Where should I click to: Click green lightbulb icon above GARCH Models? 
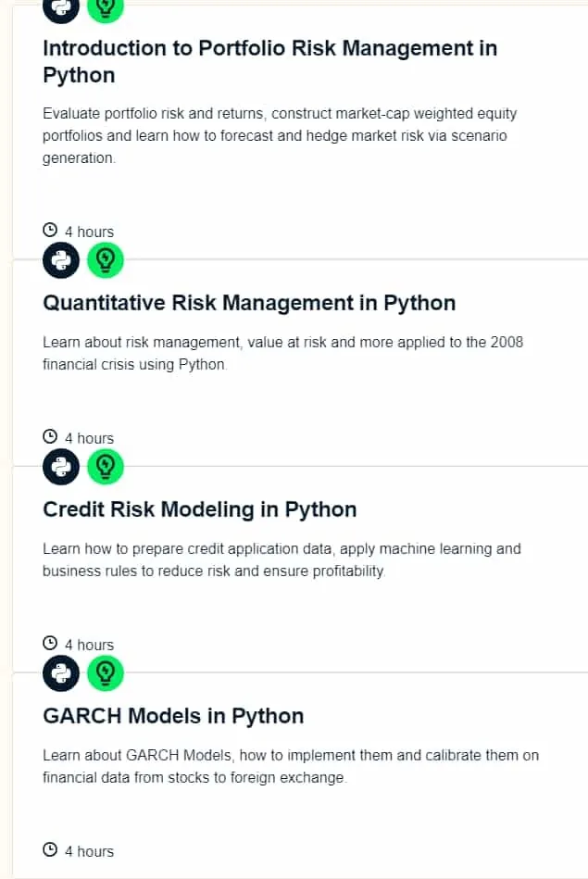[106, 672]
